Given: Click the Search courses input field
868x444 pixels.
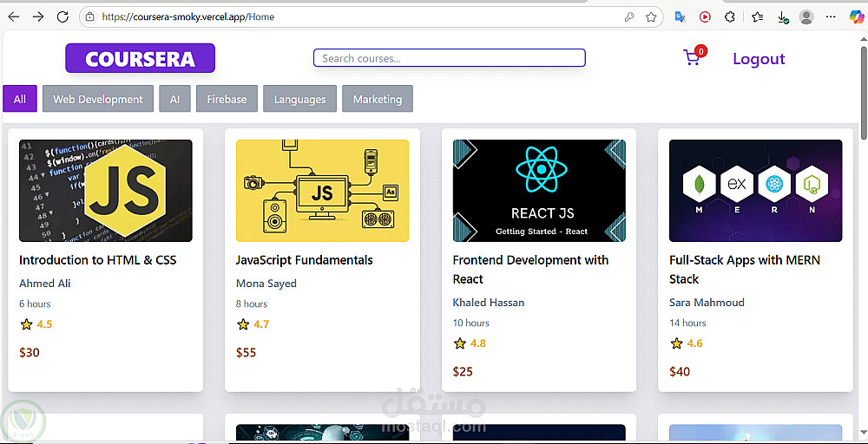Looking at the screenshot, I should [x=449, y=58].
